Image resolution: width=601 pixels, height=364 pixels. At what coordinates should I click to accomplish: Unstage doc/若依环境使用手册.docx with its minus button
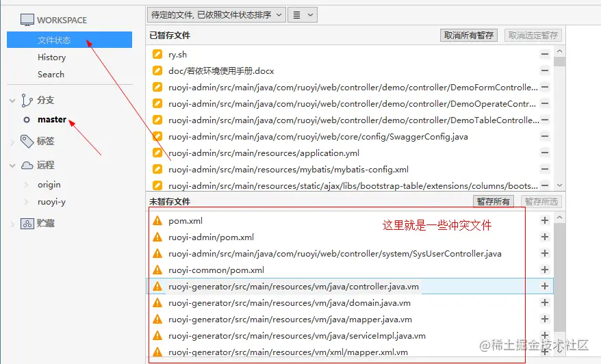coord(545,71)
